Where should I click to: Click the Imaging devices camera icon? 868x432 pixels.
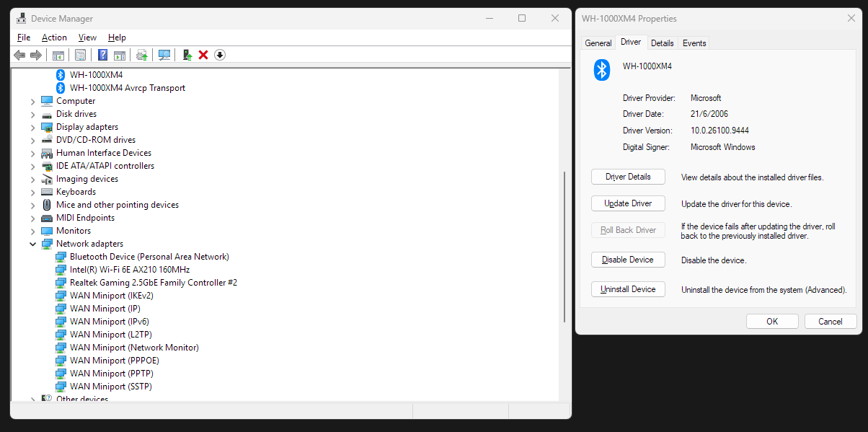click(47, 179)
